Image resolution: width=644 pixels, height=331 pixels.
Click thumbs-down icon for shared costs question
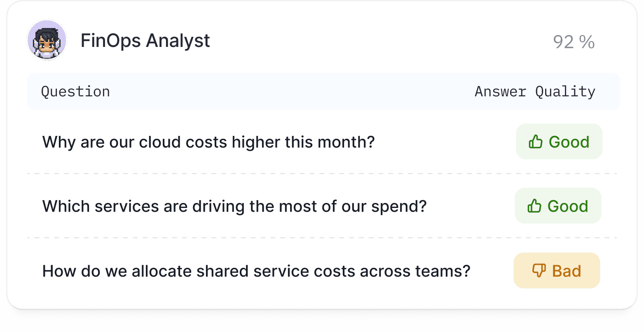539,270
